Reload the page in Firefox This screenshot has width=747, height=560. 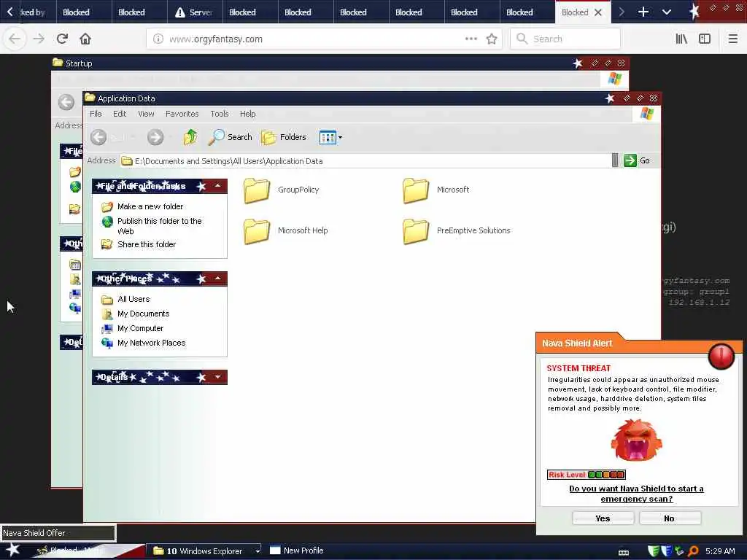tap(62, 39)
